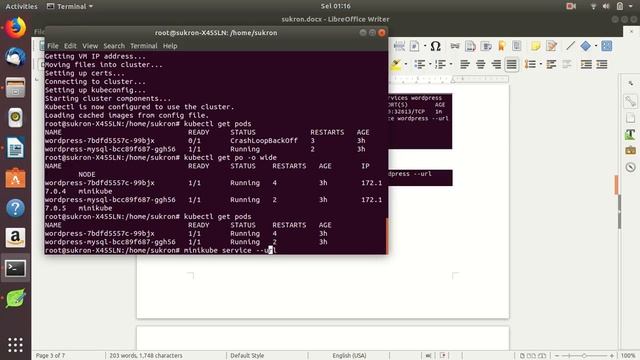The image size is (640, 360).
Task: Open the sidebar Styles deck
Action: pos(631,134)
